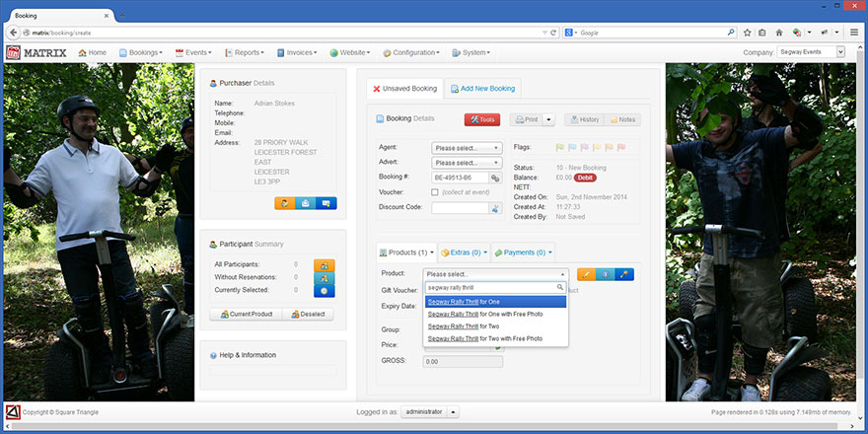This screenshot has height=434, width=868.
Task: Click the browser URL address bar
Action: tap(283, 33)
